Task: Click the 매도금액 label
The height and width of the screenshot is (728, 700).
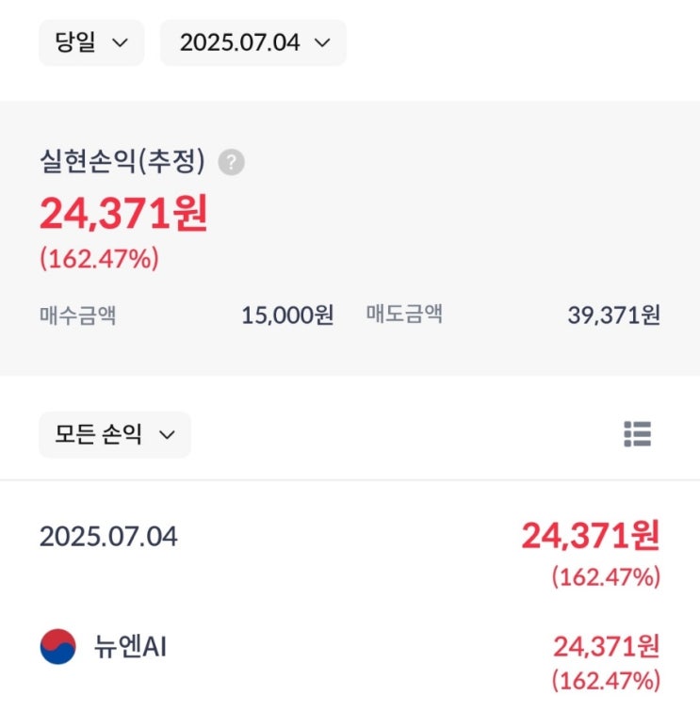Action: [x=404, y=314]
